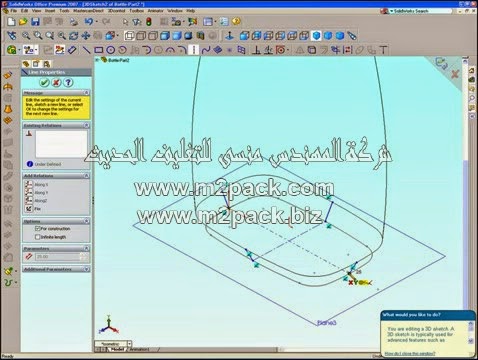Click the PropertyManager tab

point(36,64)
